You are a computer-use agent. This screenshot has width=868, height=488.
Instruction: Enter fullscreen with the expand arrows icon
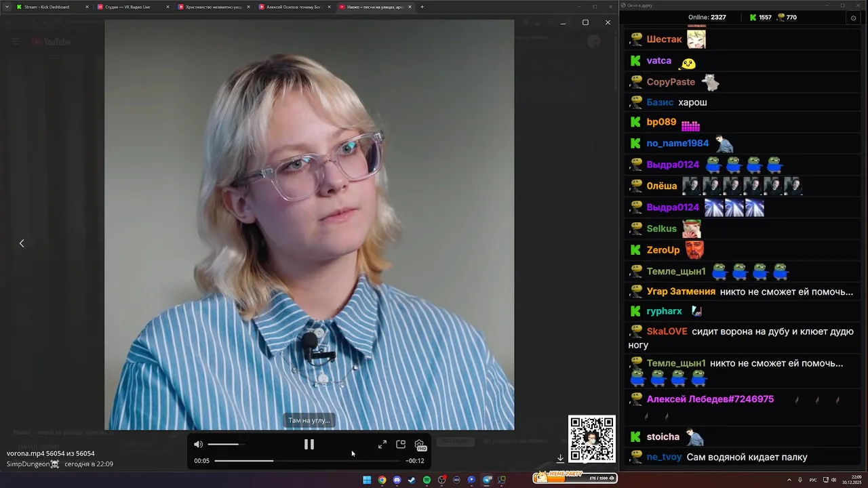[382, 445]
